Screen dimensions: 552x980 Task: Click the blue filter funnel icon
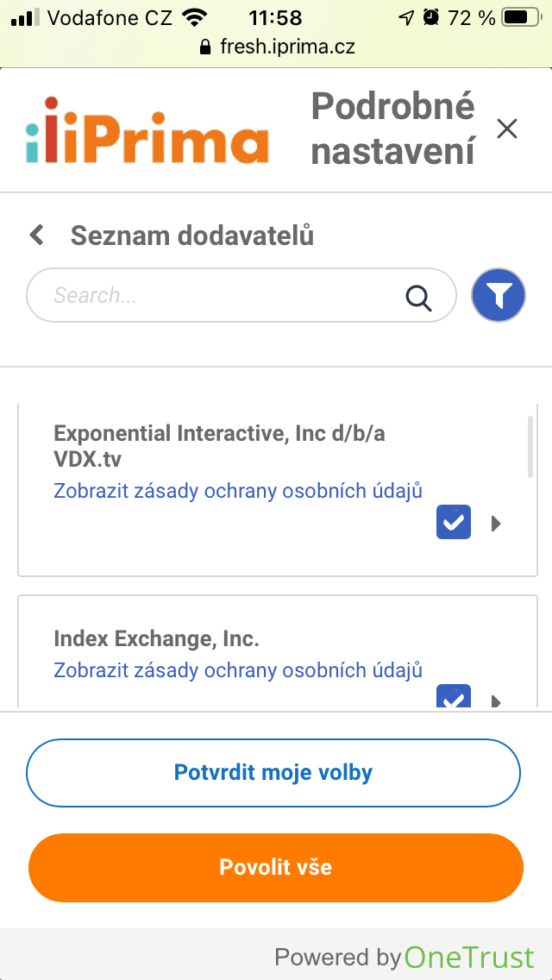[x=499, y=296]
